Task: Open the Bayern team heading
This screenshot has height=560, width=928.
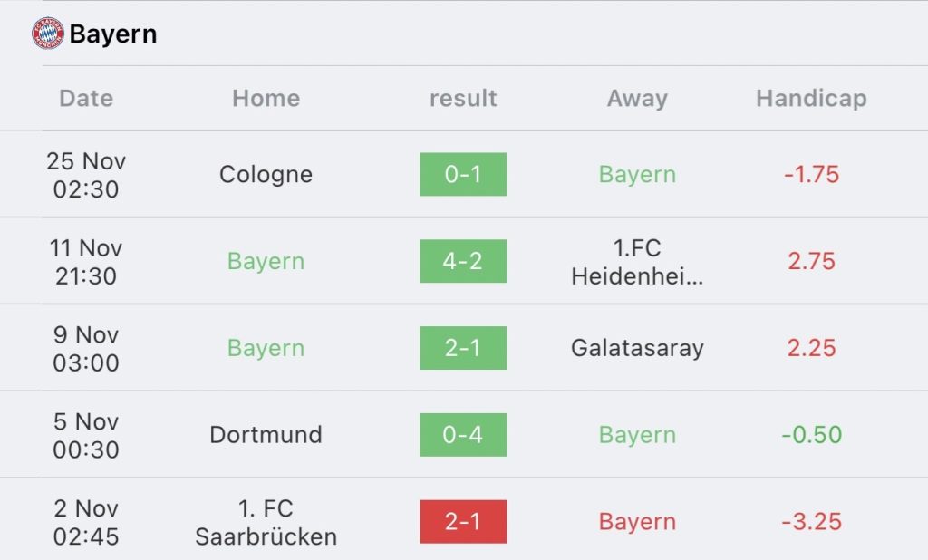Action: pyautogui.click(x=113, y=34)
